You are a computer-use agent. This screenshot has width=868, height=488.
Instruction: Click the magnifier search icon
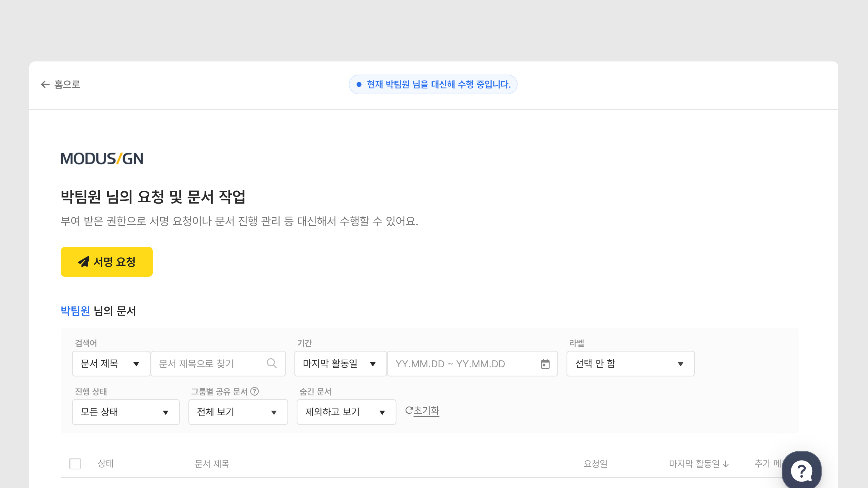coord(271,363)
